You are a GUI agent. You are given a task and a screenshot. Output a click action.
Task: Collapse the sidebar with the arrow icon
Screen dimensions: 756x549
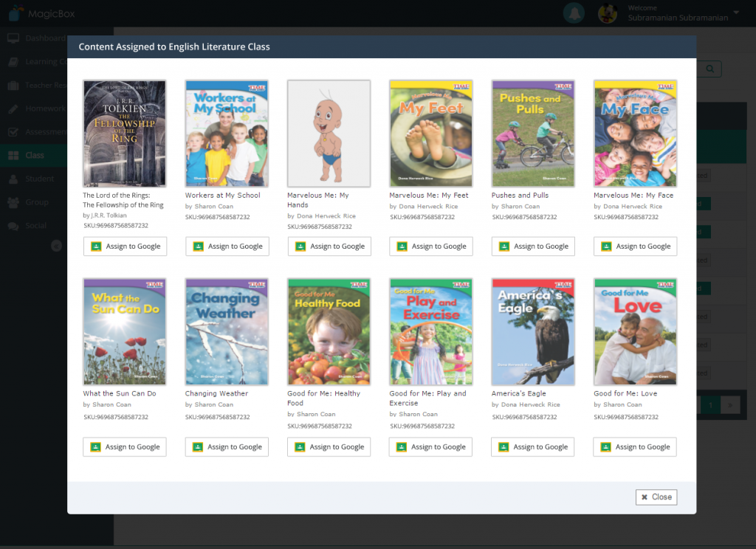tap(56, 246)
